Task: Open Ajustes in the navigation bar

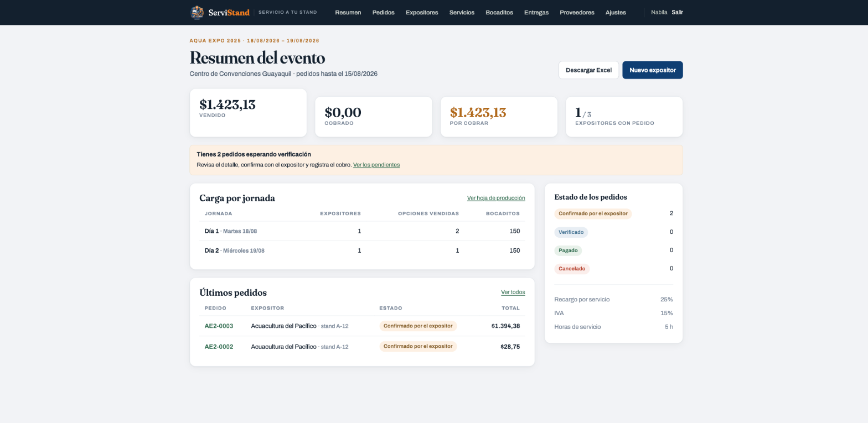Action: click(x=616, y=12)
